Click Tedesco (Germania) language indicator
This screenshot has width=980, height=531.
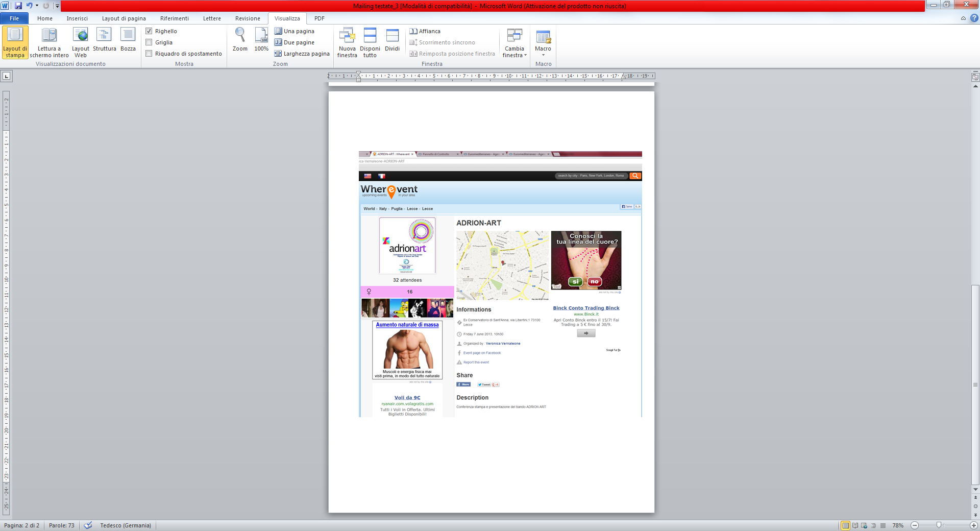pos(126,525)
